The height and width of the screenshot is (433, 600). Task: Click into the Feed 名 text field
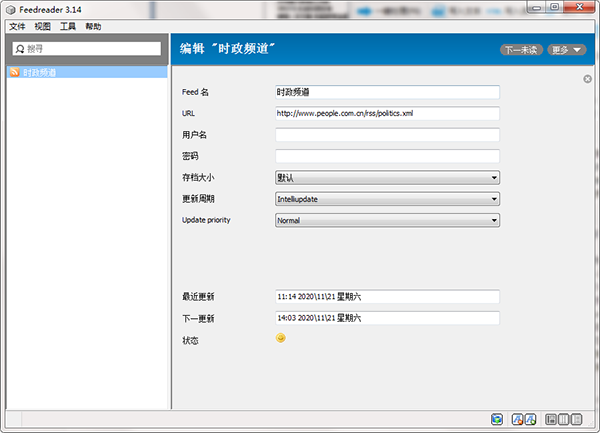coord(387,92)
